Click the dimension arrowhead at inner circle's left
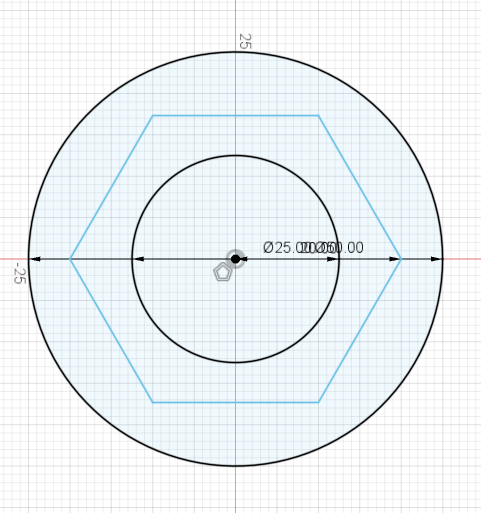The height and width of the screenshot is (513, 481). pos(139,259)
